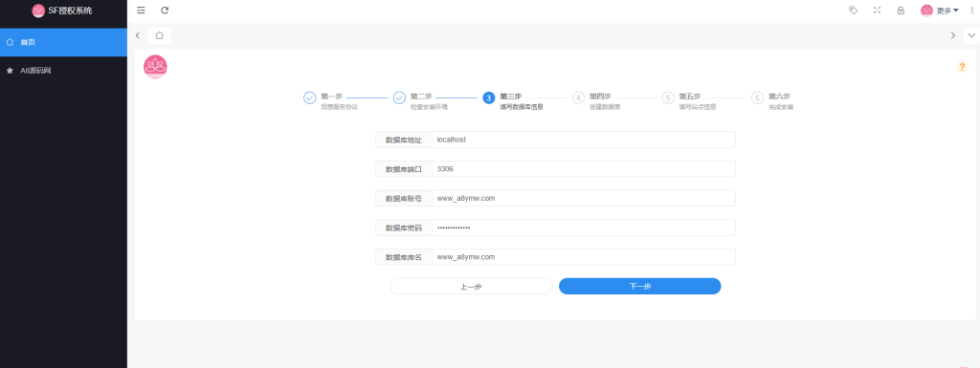Viewport: 980px width, 368px height.
Task: Click the orange question mark help icon
Action: point(963,67)
